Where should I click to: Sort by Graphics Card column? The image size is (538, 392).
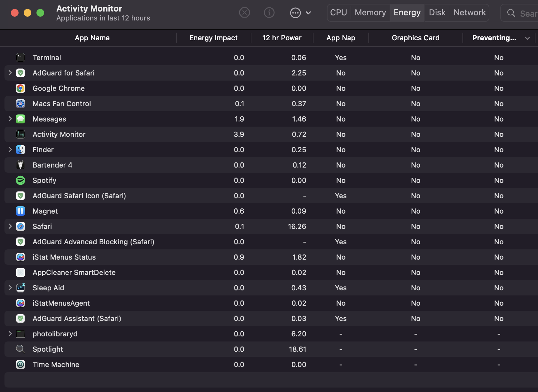[x=415, y=38]
